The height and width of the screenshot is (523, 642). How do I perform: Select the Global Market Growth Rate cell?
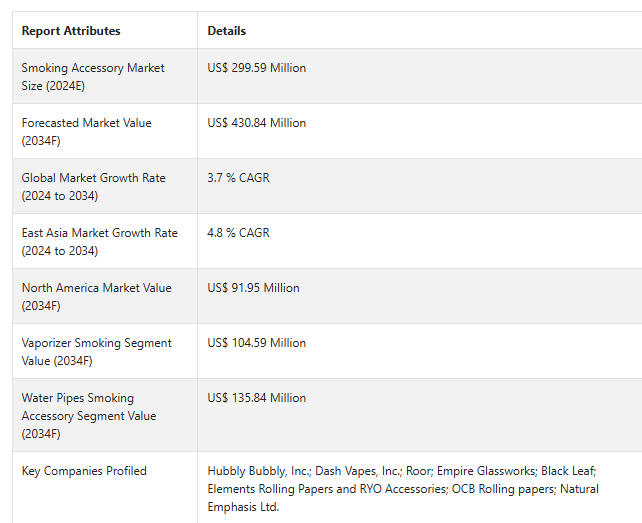pyautogui.click(x=105, y=186)
